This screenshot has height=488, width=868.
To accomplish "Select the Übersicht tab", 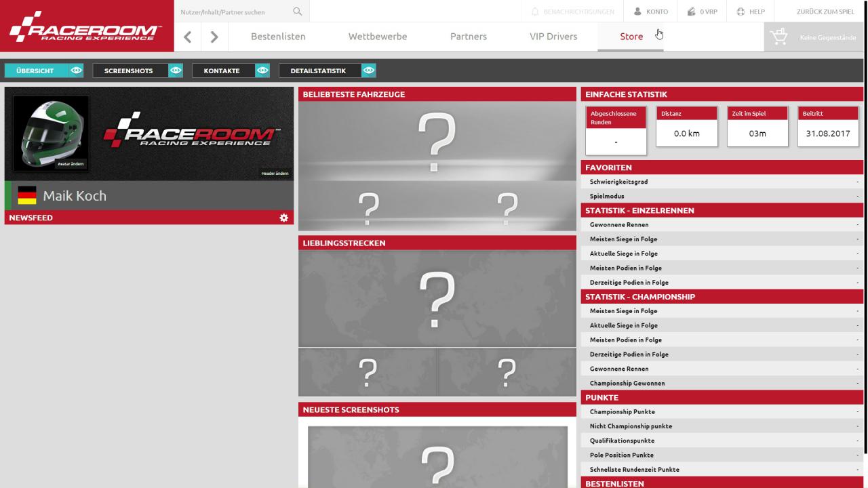I will pos(36,70).
